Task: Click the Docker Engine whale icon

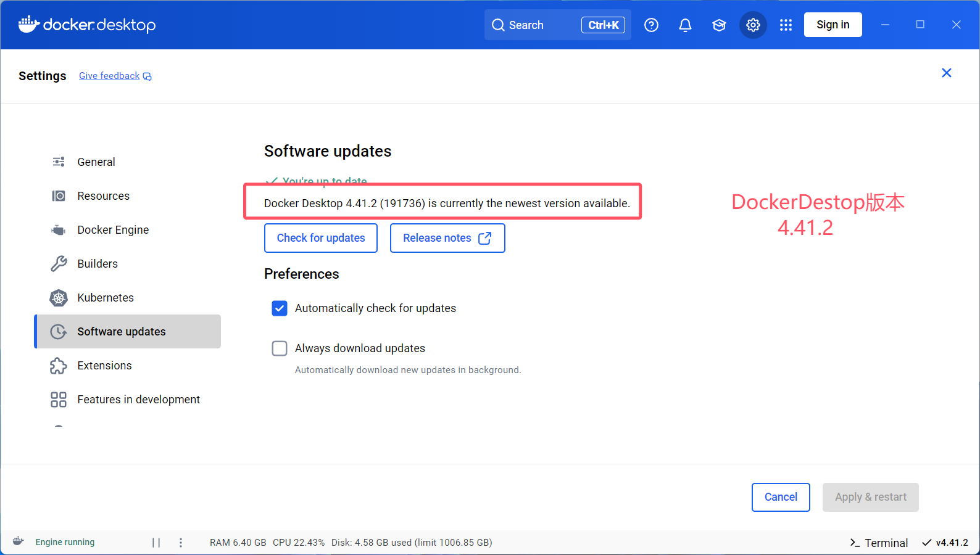Action: pos(59,230)
